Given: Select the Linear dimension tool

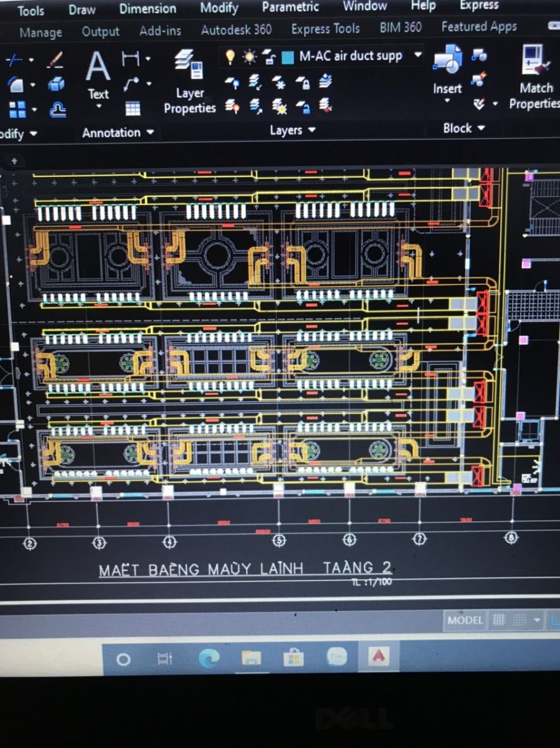Looking at the screenshot, I should (x=130, y=59).
